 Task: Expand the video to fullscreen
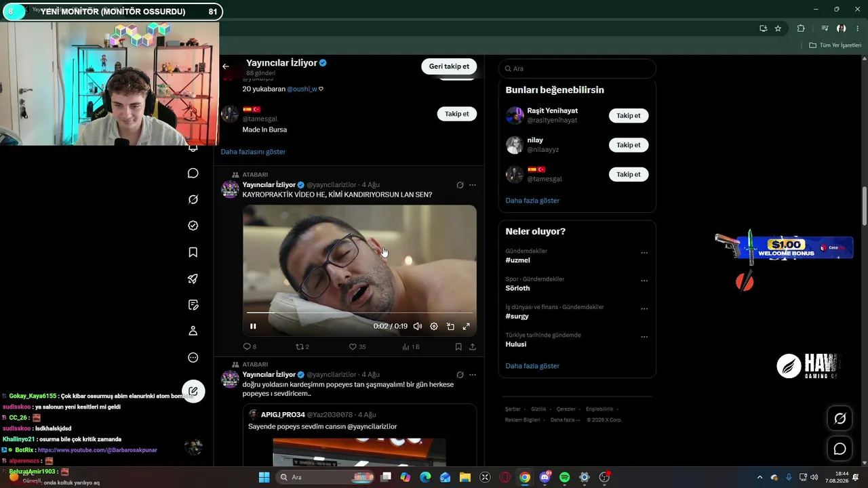467,326
